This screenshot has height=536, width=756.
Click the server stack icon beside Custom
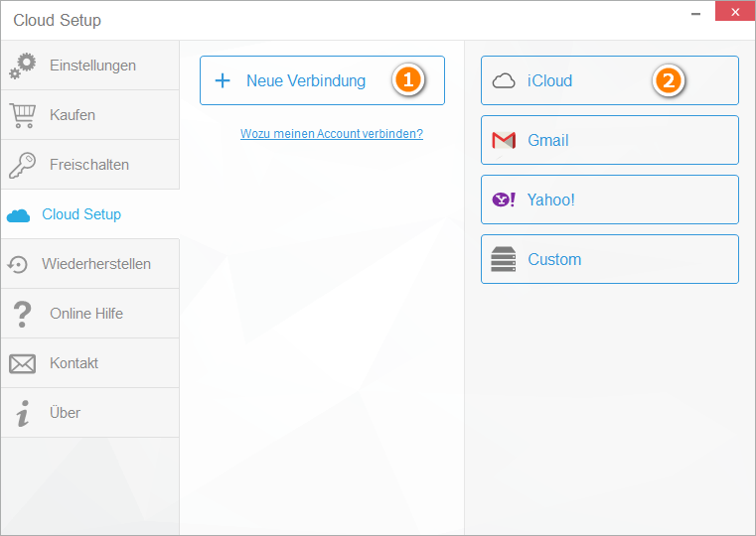click(504, 259)
